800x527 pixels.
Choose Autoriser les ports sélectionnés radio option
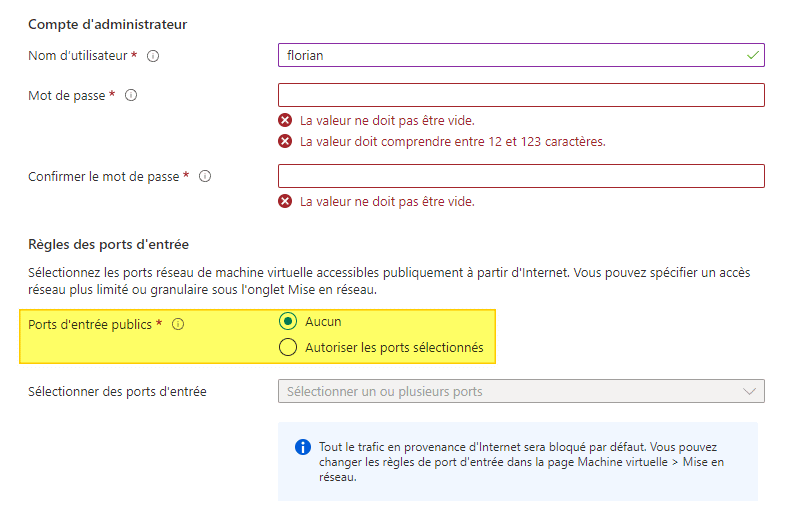288,348
